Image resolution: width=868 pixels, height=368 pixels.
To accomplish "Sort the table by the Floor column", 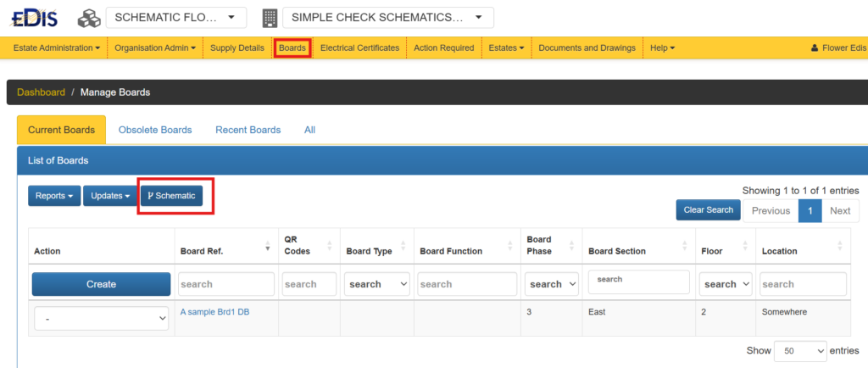I will click(x=744, y=246).
